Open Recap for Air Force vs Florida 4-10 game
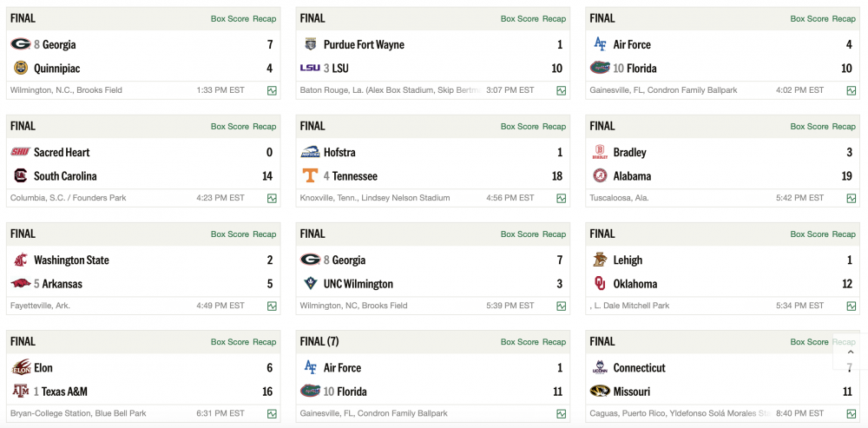Screen dimensions: 868x428 pyautogui.click(x=844, y=19)
